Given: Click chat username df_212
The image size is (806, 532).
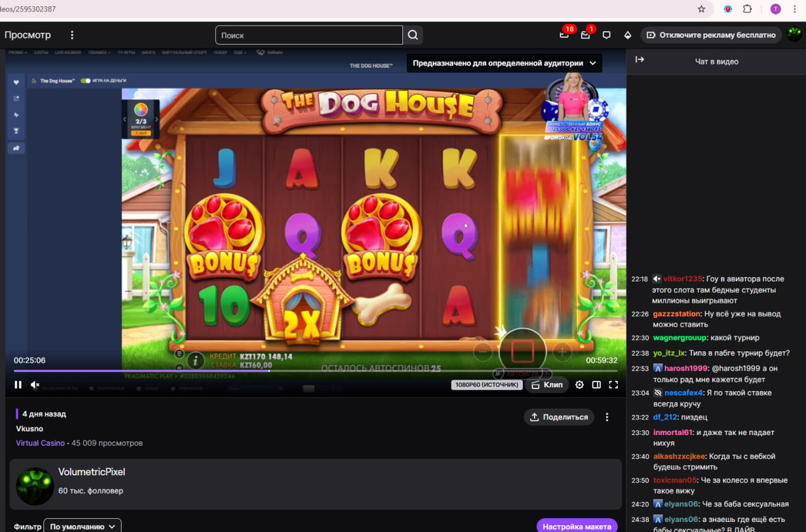Looking at the screenshot, I should tap(665, 417).
